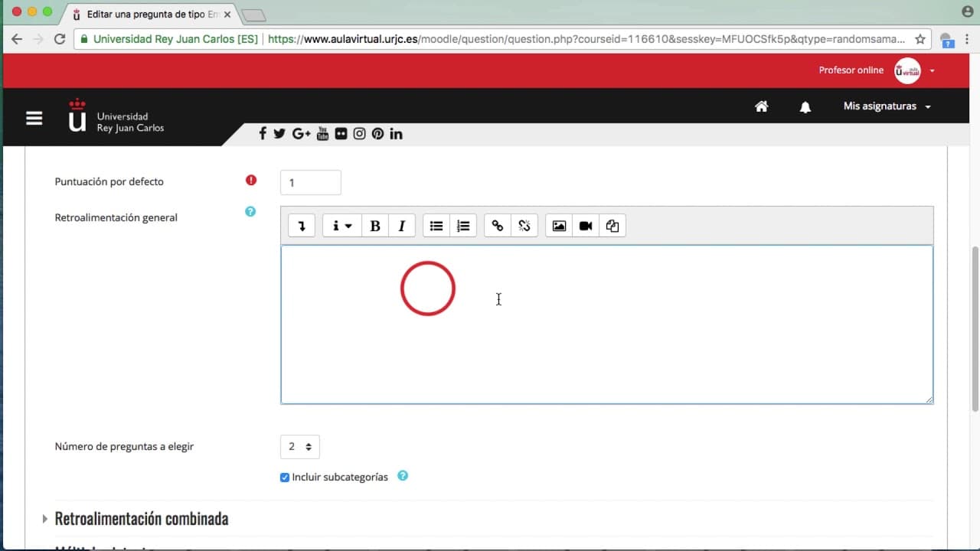
Task: Click inside the Retroalimentación general text area
Action: coord(606,324)
